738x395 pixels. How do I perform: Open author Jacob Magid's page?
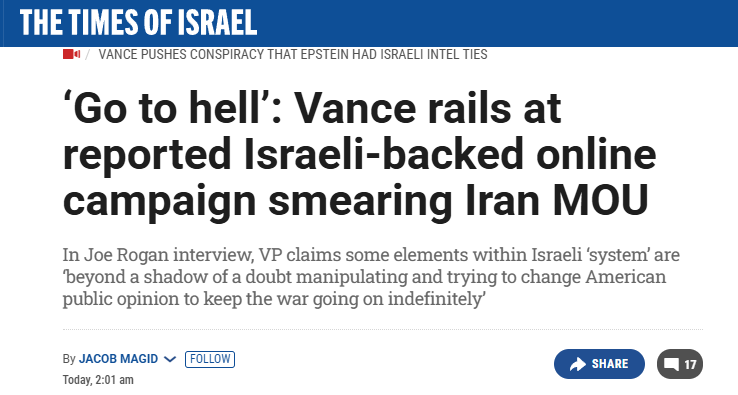[x=118, y=359]
